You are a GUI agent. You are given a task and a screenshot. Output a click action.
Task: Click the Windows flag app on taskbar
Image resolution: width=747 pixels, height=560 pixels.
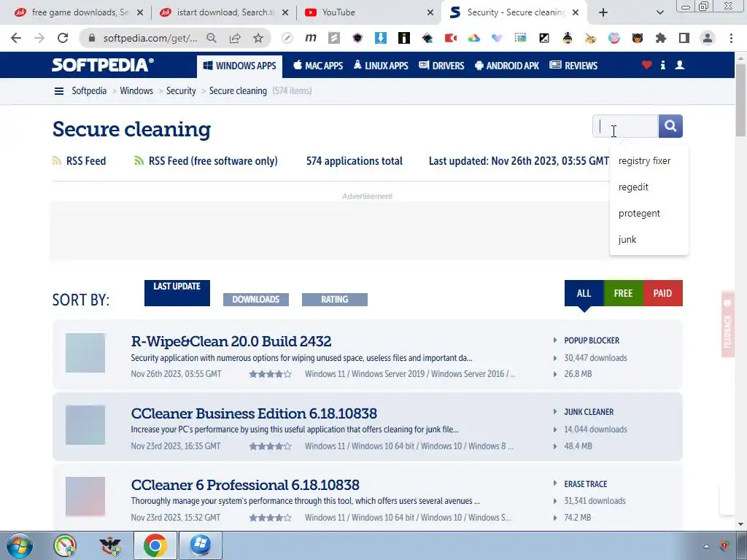[200, 545]
